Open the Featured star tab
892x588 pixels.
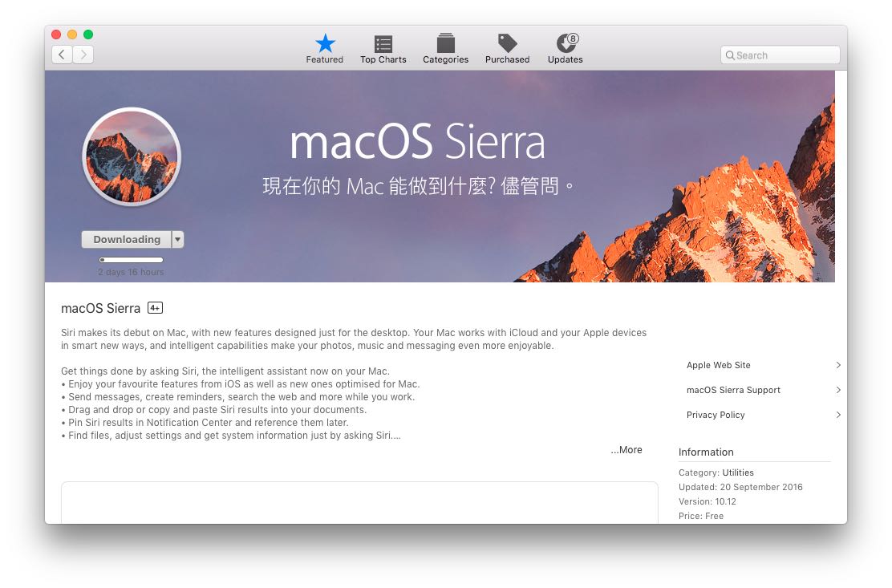pos(325,49)
